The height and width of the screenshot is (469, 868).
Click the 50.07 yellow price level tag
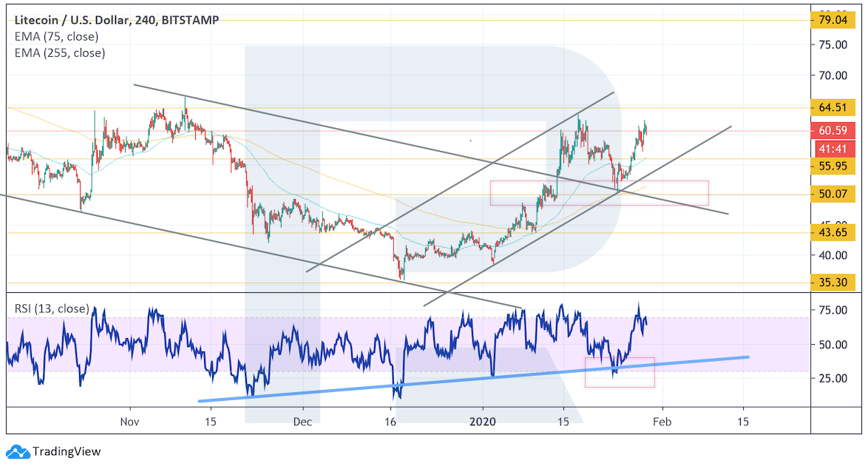click(x=834, y=195)
